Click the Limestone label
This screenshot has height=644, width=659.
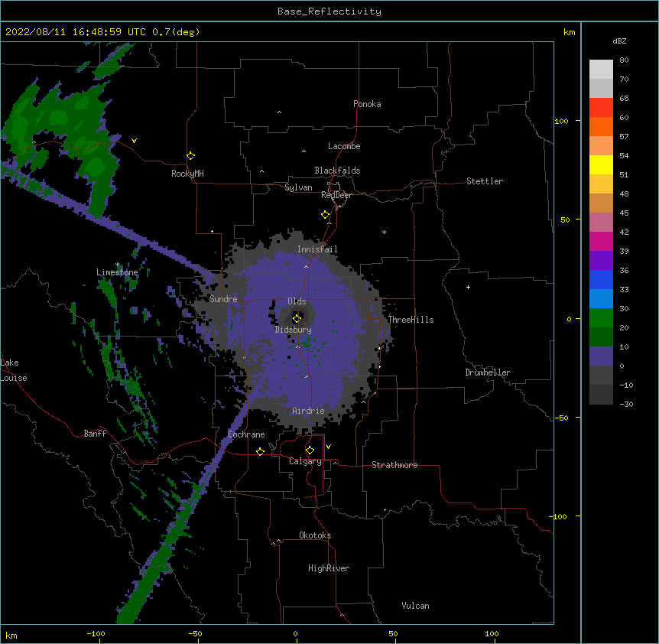[117, 272]
